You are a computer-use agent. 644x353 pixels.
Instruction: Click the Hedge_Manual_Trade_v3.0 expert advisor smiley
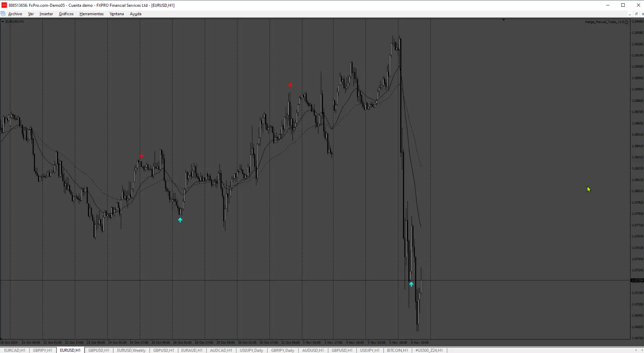(x=626, y=22)
